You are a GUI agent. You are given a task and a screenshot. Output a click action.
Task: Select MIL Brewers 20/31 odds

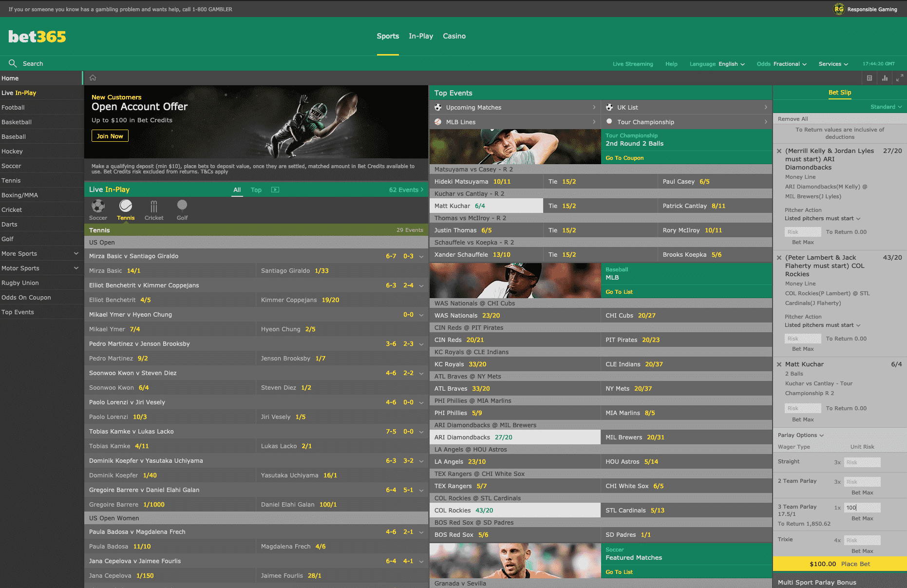(x=686, y=437)
